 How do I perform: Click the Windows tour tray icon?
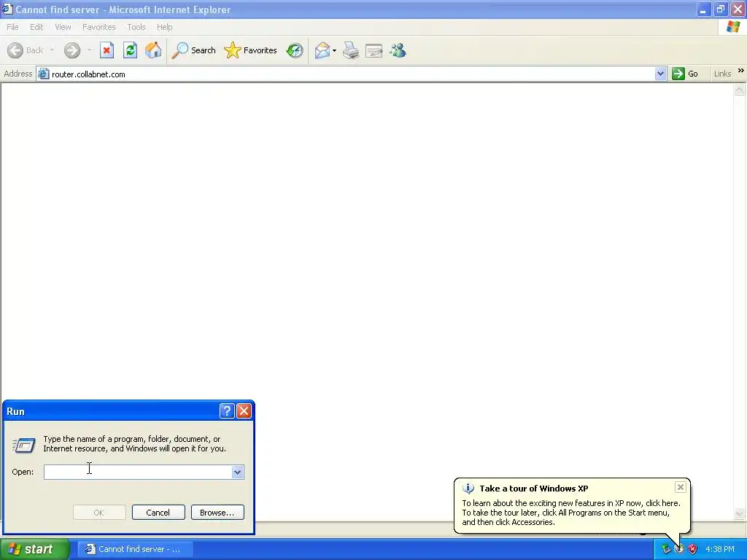point(679,549)
